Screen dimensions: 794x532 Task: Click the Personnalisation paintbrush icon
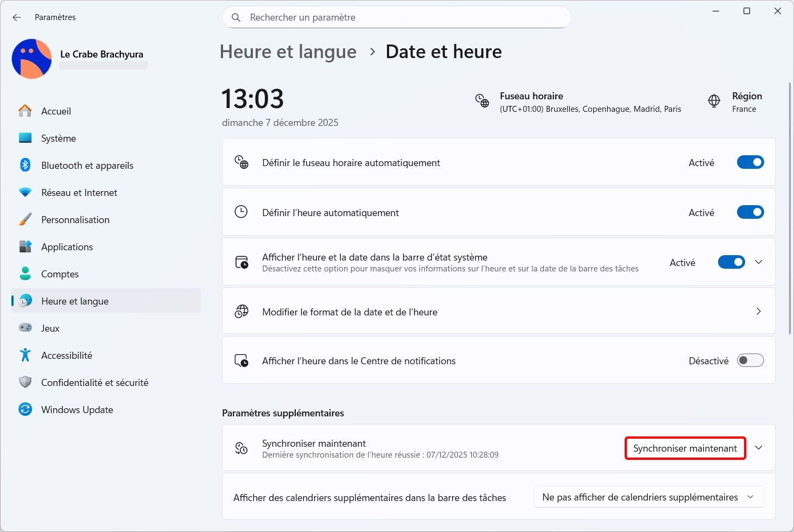(x=25, y=219)
